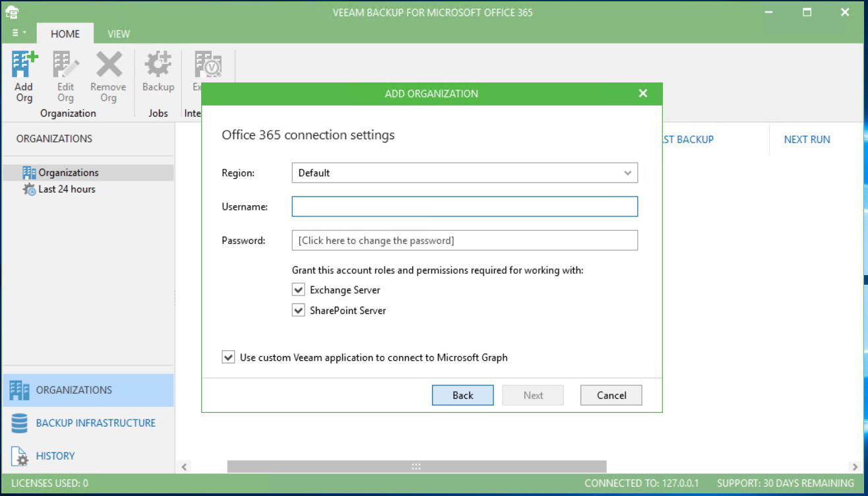
Task: Click the Add Org ribbon icon
Action: pos(24,65)
